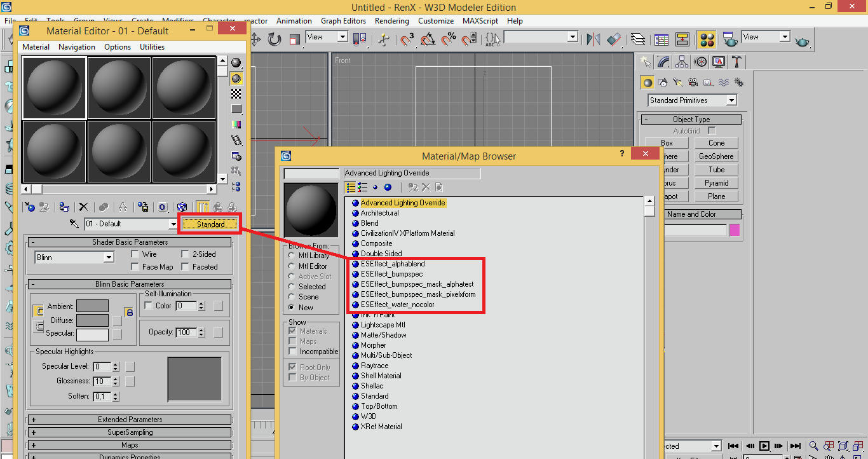The image size is (868, 459).
Task: Switch to Display command panel tab
Action: [x=719, y=62]
